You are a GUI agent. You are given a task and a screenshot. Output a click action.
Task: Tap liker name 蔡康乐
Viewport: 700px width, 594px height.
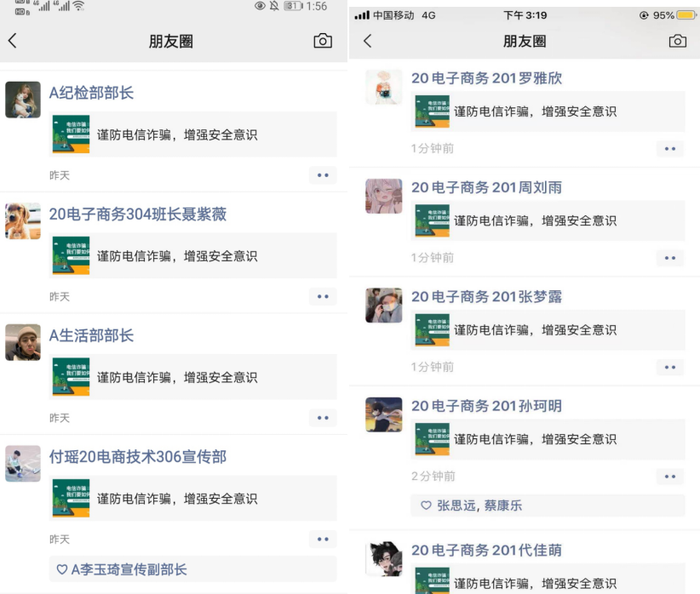(x=503, y=505)
